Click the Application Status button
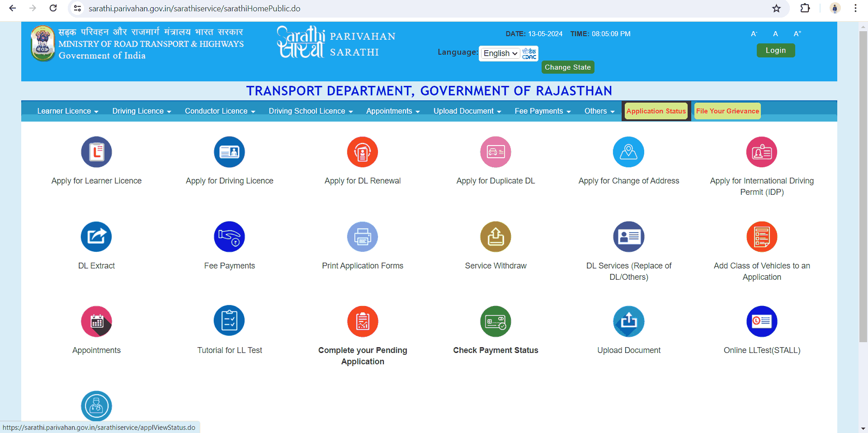This screenshot has width=868, height=433. click(656, 111)
